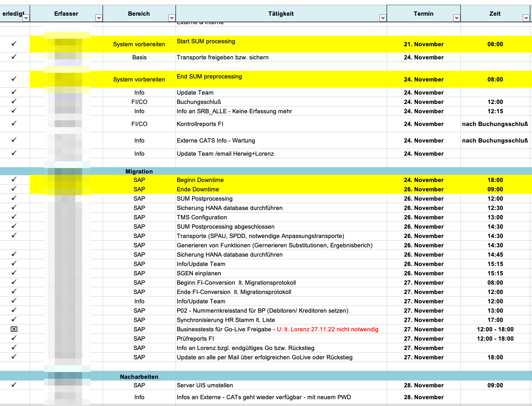Image resolution: width=532 pixels, height=406 pixels.
Task: Select 'Update an alle per Mail' cell
Action: 281,357
